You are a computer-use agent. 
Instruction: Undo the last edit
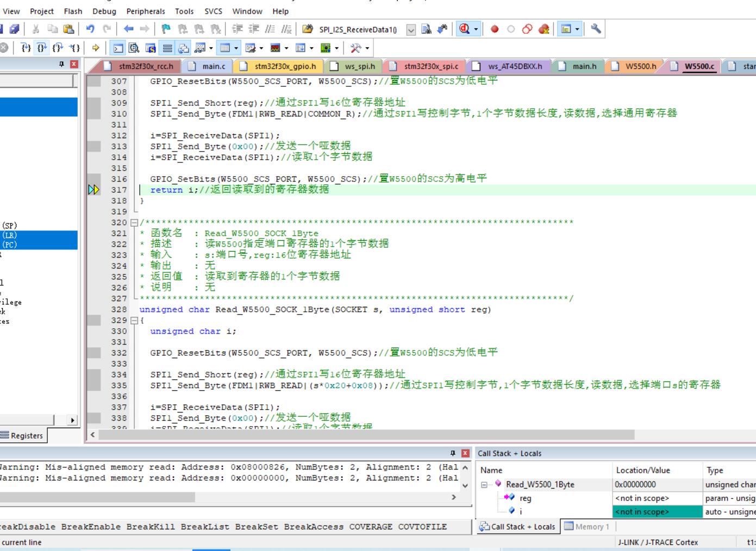(x=90, y=29)
